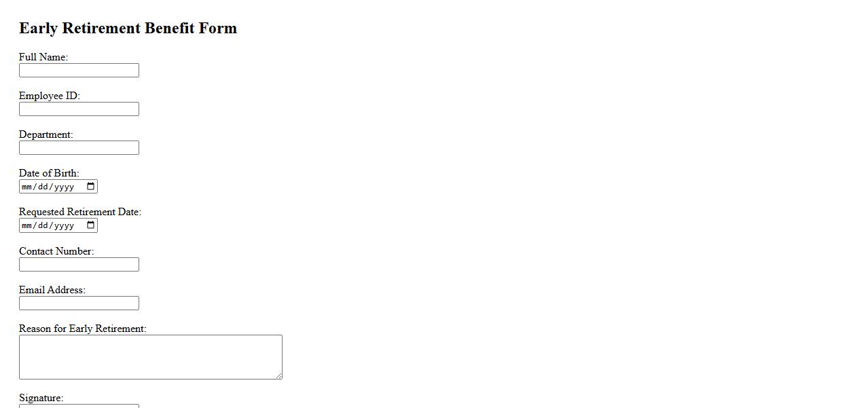Screen dimensions: 868x408
Task: Focus the Contact Number field
Action: (79, 265)
